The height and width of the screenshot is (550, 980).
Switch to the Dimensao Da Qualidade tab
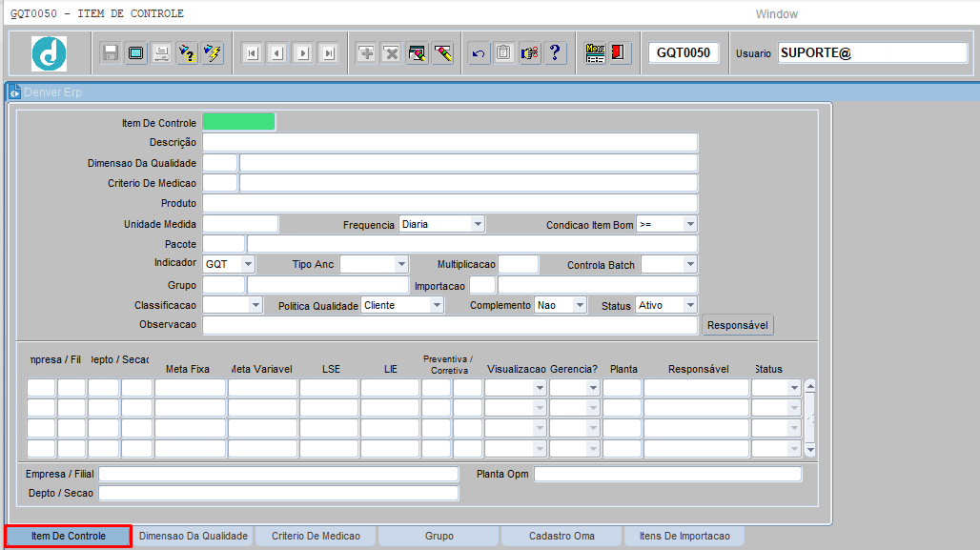[194, 537]
